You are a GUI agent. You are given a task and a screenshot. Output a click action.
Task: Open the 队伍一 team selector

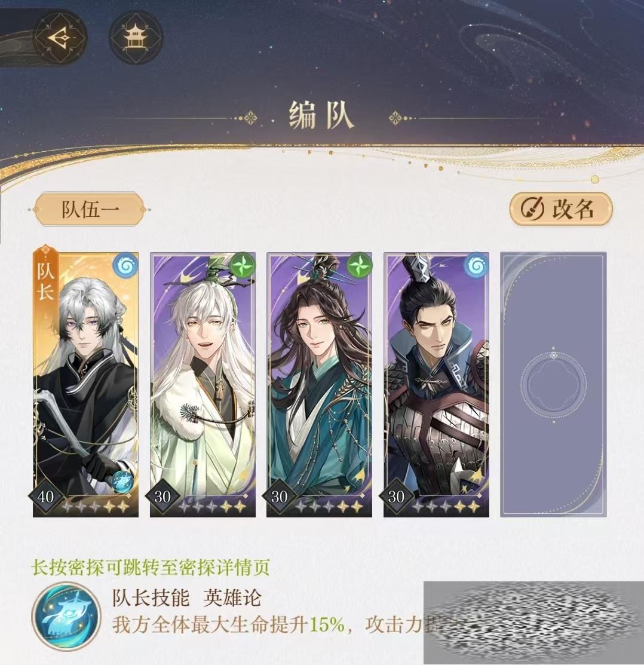coord(90,210)
